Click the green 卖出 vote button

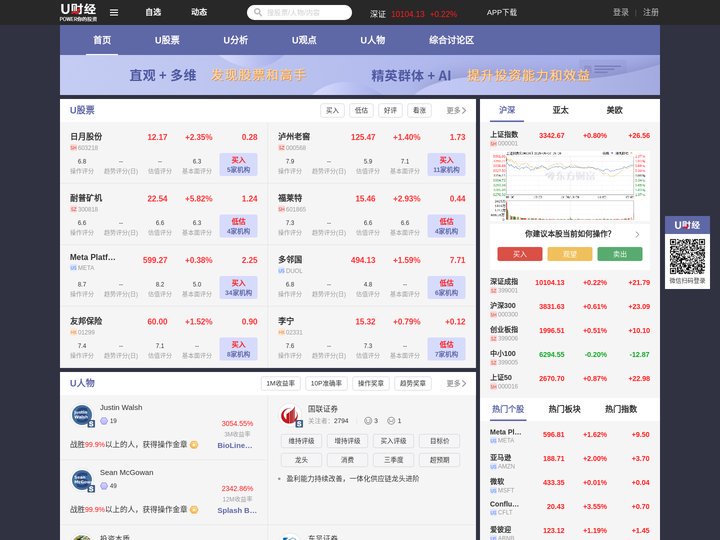point(619,254)
